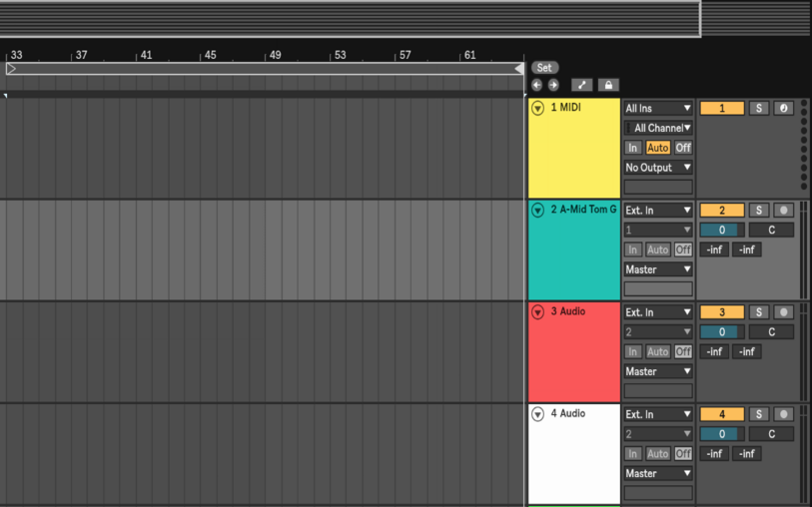
Task: Click the track 2 volume field
Action: point(721,230)
